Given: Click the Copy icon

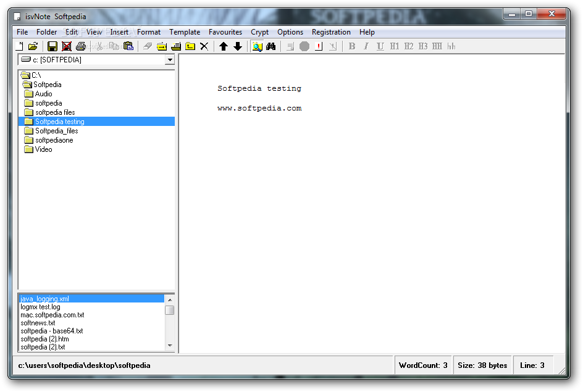Looking at the screenshot, I should click(x=114, y=46).
